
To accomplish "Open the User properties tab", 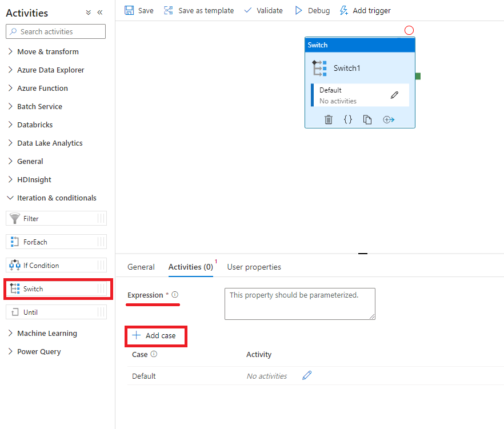I will (254, 267).
